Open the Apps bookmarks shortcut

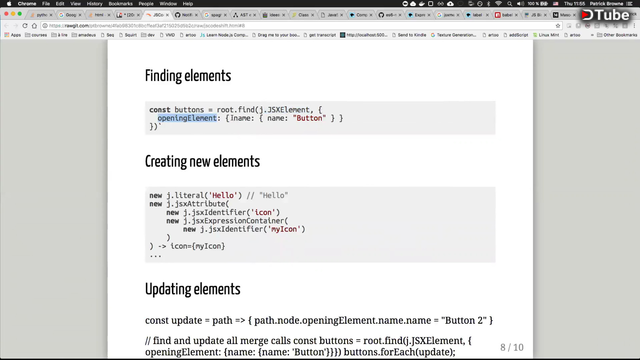[13, 35]
